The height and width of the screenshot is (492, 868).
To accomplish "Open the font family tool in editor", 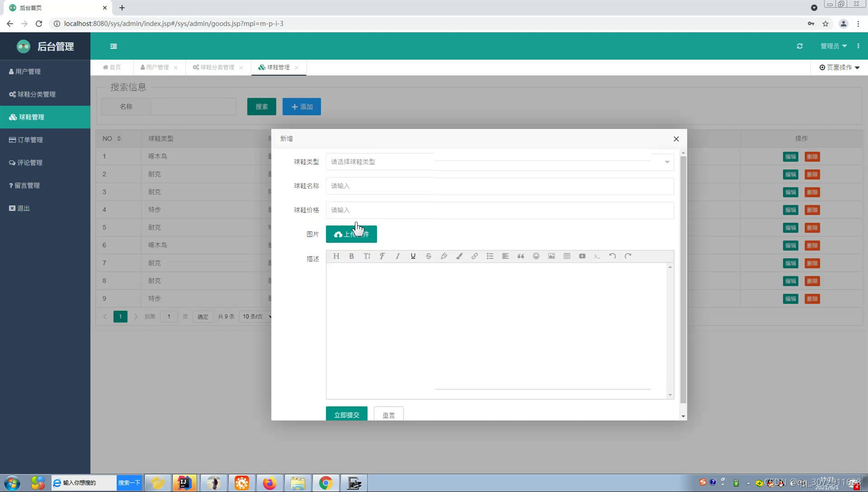I will click(x=382, y=256).
